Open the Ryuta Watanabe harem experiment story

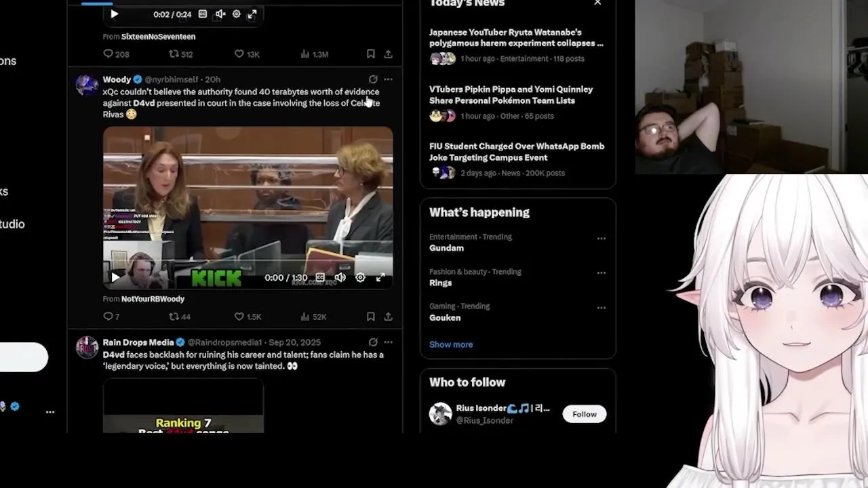click(x=516, y=38)
